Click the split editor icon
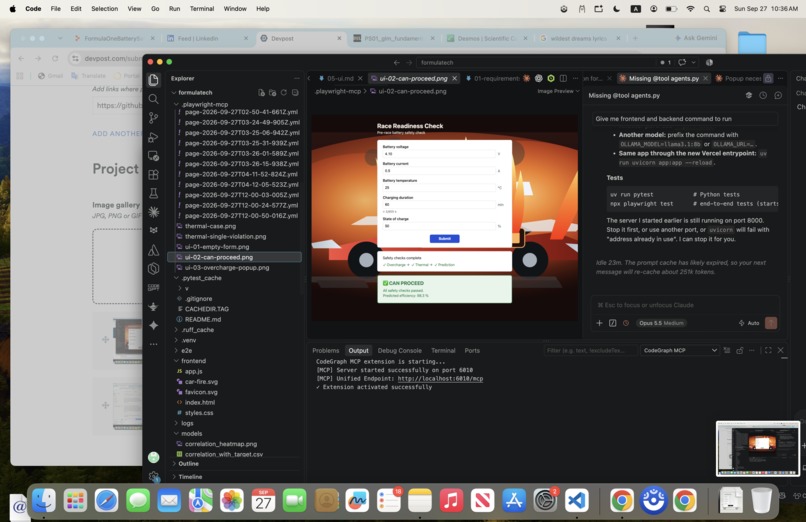The height and width of the screenshot is (522, 806). [x=563, y=78]
